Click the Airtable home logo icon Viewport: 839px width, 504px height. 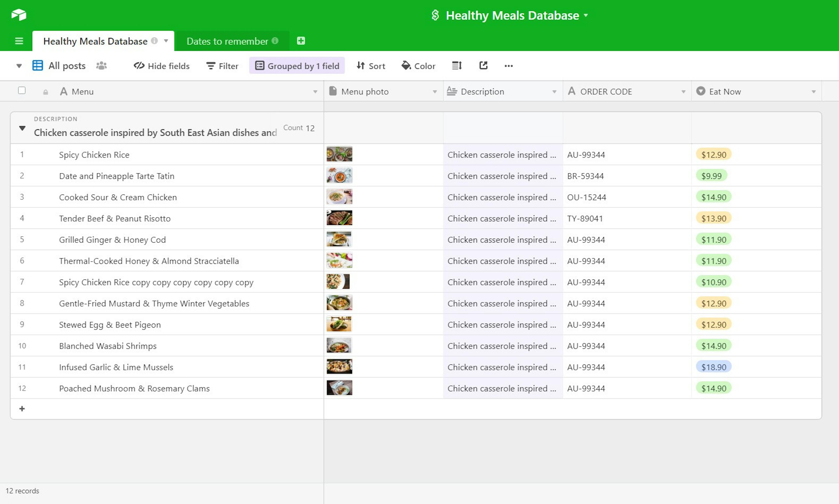tap(19, 15)
